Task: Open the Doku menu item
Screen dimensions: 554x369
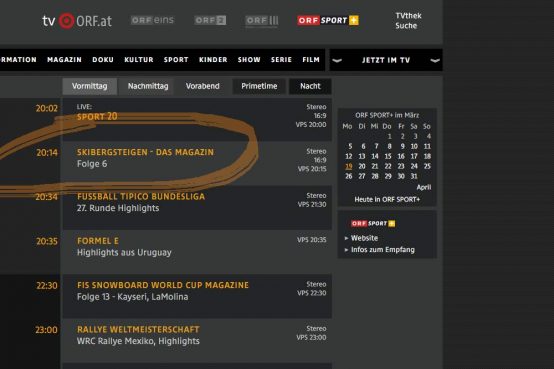Action: tap(103, 60)
